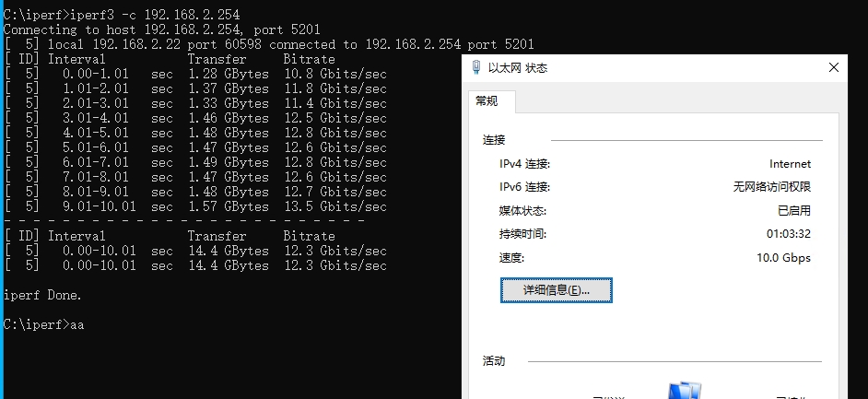Open 详细信息(E)... details button
The image size is (868, 399).
click(557, 290)
